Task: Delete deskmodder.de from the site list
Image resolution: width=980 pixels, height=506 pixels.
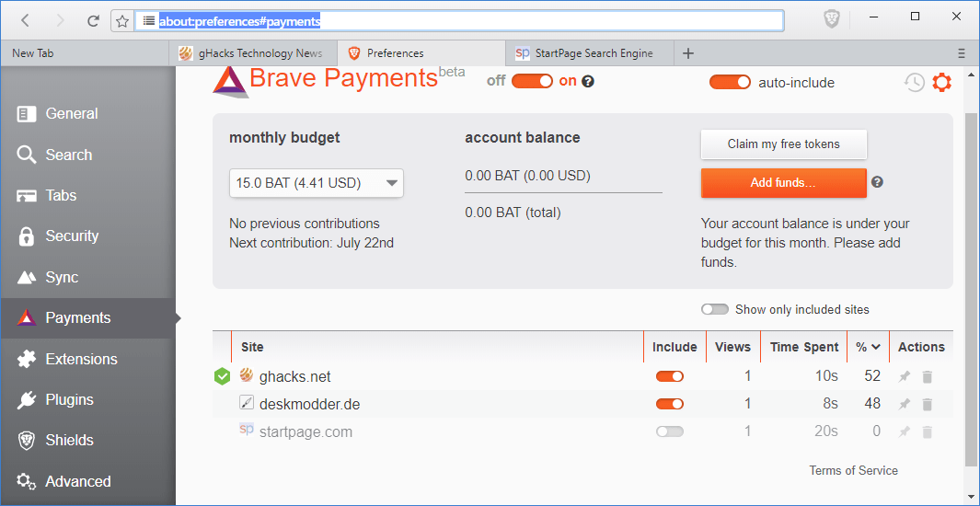Action: click(928, 404)
